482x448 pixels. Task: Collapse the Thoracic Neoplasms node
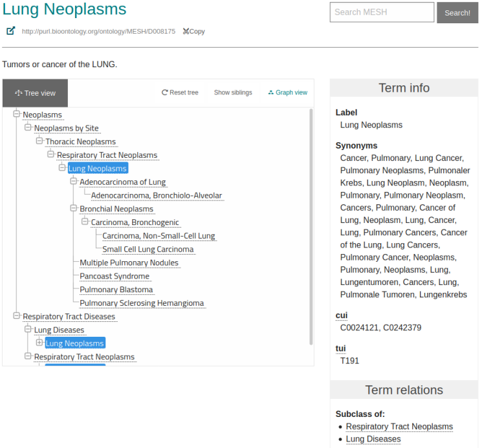(x=39, y=142)
